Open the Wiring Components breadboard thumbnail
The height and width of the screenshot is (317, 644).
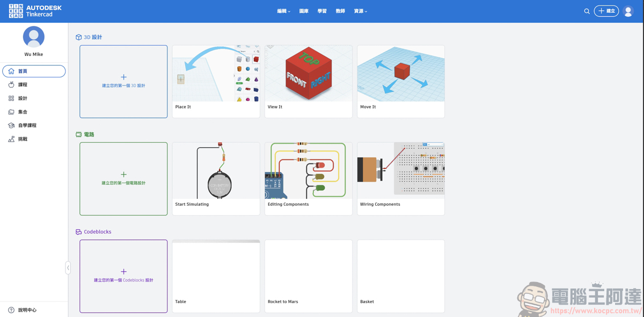click(x=401, y=170)
